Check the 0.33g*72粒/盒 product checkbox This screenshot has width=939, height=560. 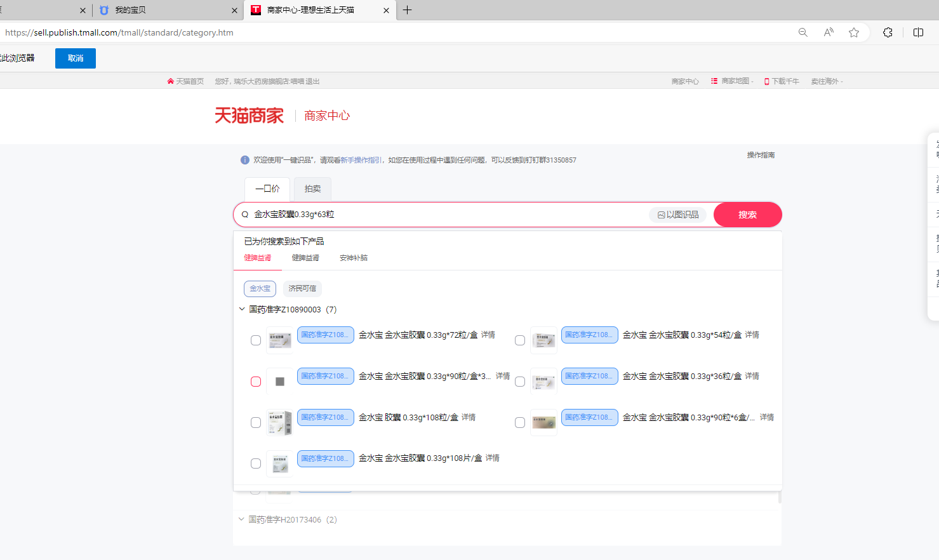(256, 340)
